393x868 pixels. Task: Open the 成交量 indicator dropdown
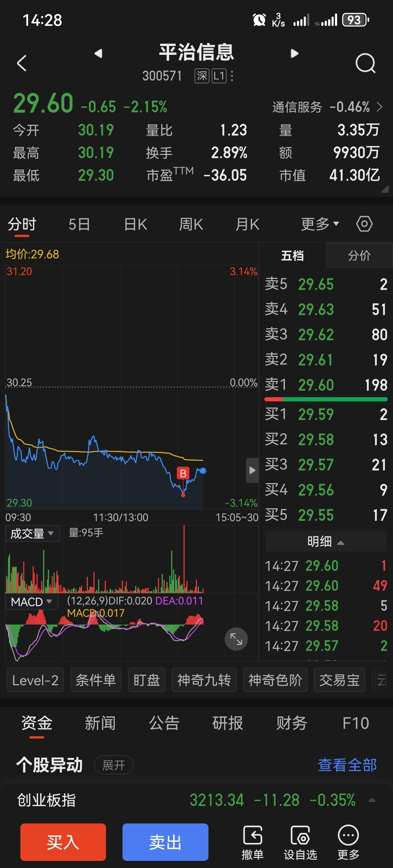pyautogui.click(x=32, y=533)
